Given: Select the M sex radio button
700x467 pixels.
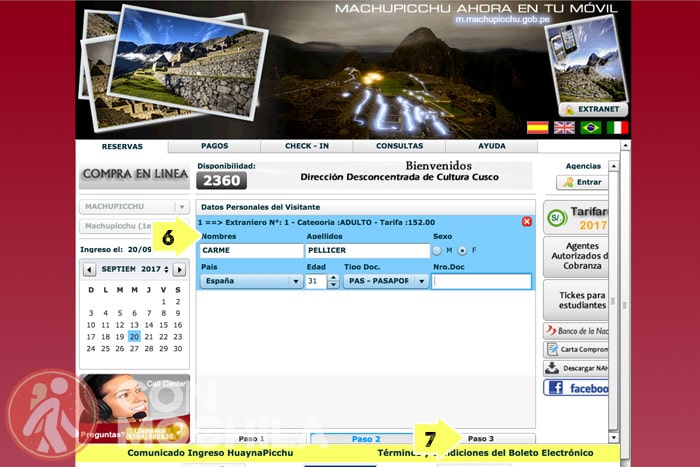Looking at the screenshot, I should pos(437,251).
